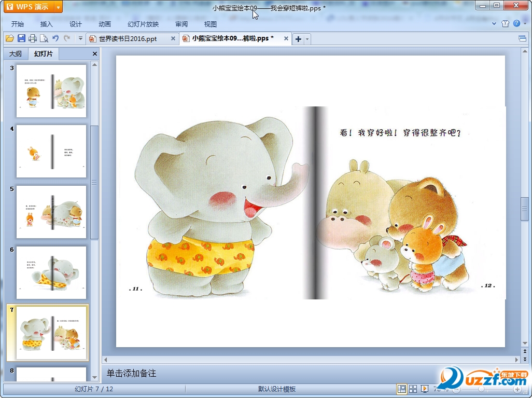Click the blue Help question mark icon
Screen dimensions: 532x398
pos(517,23)
